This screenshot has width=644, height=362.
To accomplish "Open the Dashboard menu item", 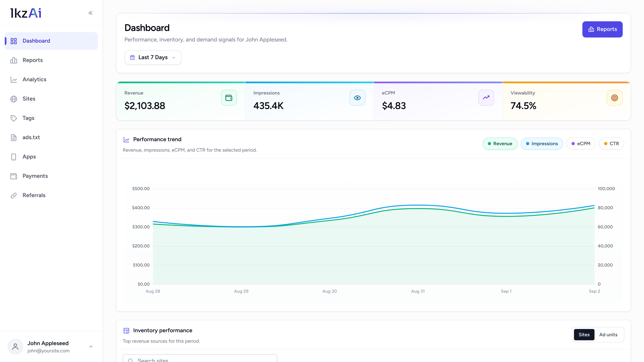I will click(51, 41).
